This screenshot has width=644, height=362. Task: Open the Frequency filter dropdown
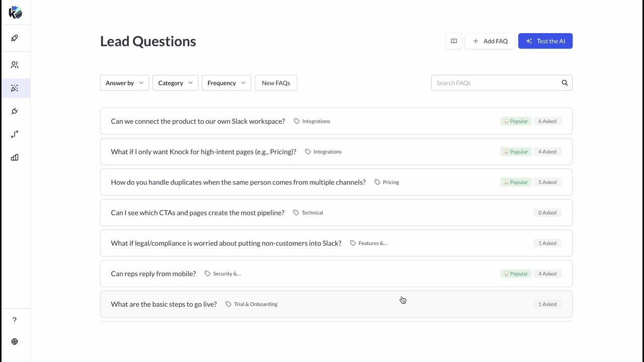click(x=226, y=83)
